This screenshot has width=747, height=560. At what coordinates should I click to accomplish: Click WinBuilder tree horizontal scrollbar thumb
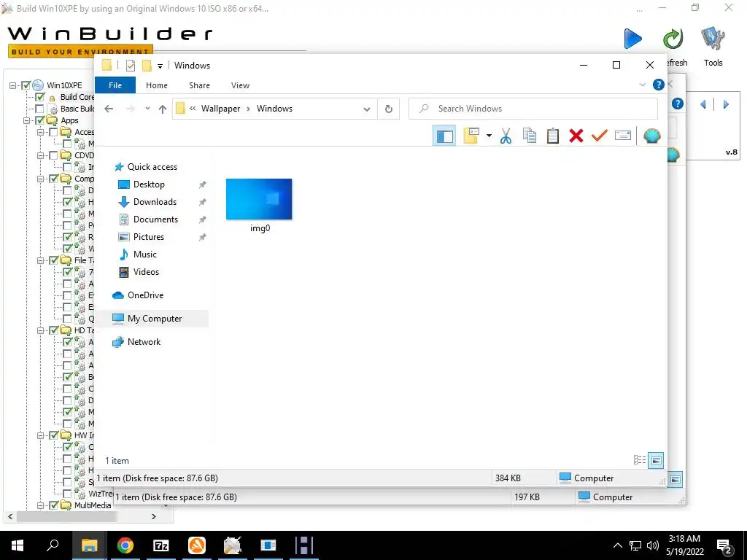[x=66, y=516]
